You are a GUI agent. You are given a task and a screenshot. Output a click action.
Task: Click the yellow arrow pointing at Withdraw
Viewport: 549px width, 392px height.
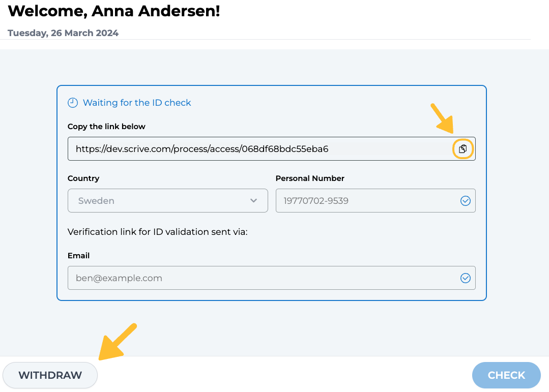[x=118, y=341]
